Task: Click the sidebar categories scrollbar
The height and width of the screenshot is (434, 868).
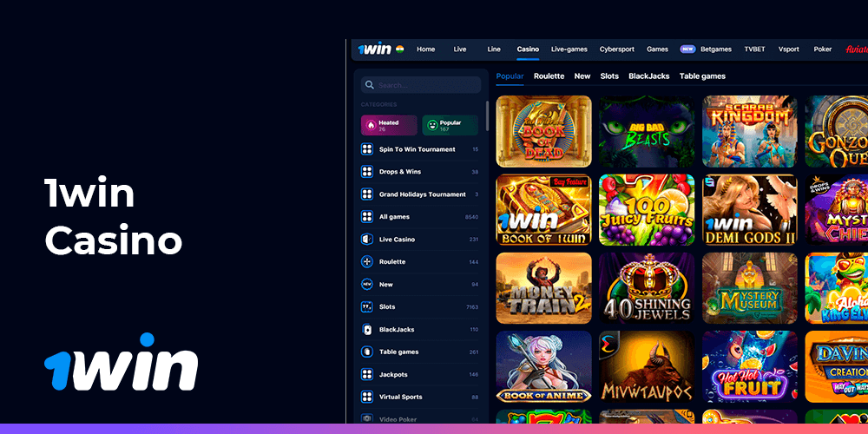Action: point(487,115)
